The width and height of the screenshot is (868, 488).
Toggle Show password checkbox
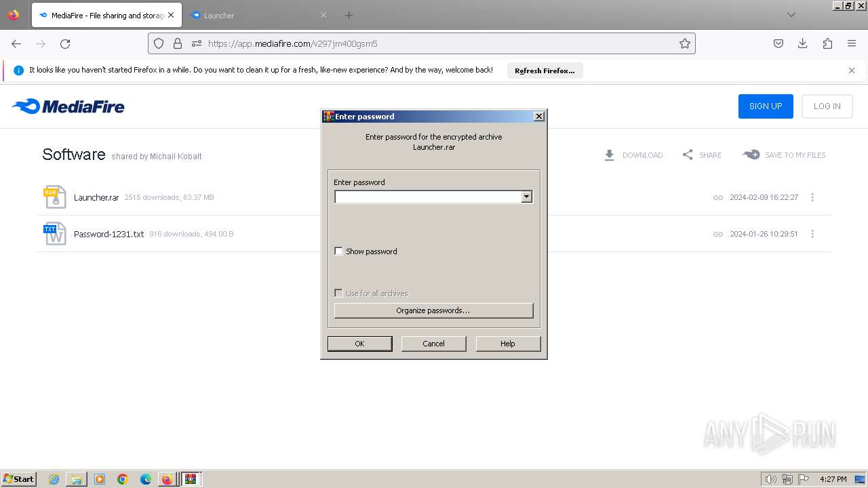click(338, 251)
